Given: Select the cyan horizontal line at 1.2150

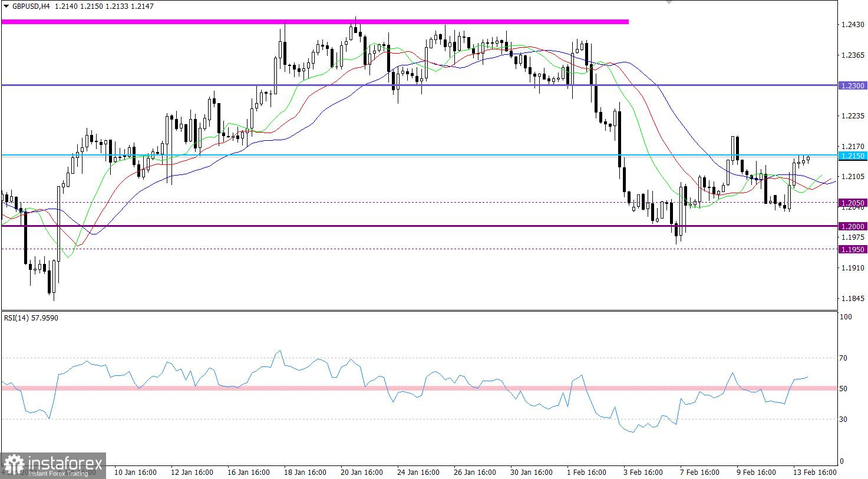Looking at the screenshot, I should click(419, 155).
